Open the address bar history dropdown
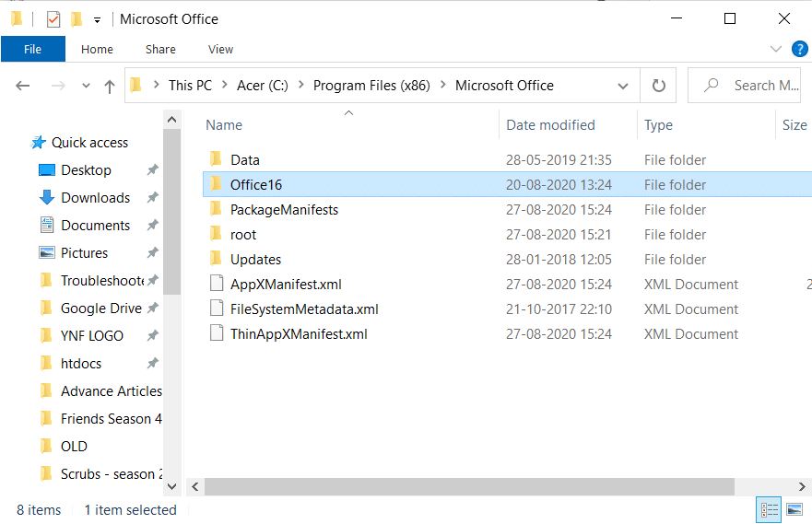 623,86
